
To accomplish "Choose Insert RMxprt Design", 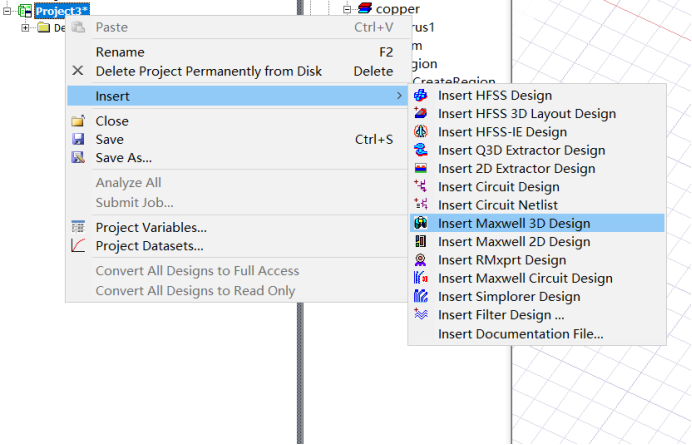I will (537, 260).
